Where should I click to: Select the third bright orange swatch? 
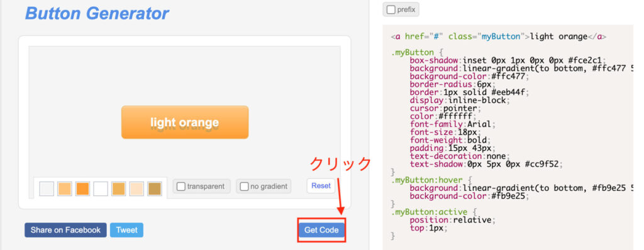pos(82,189)
